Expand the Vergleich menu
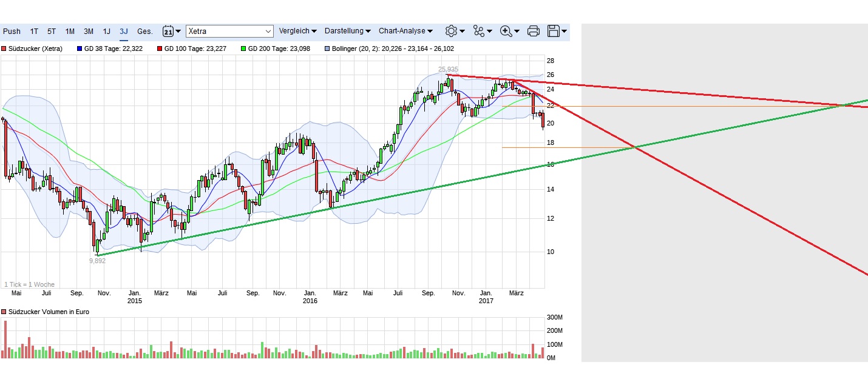Screen dimensions: 868x382 [297, 31]
